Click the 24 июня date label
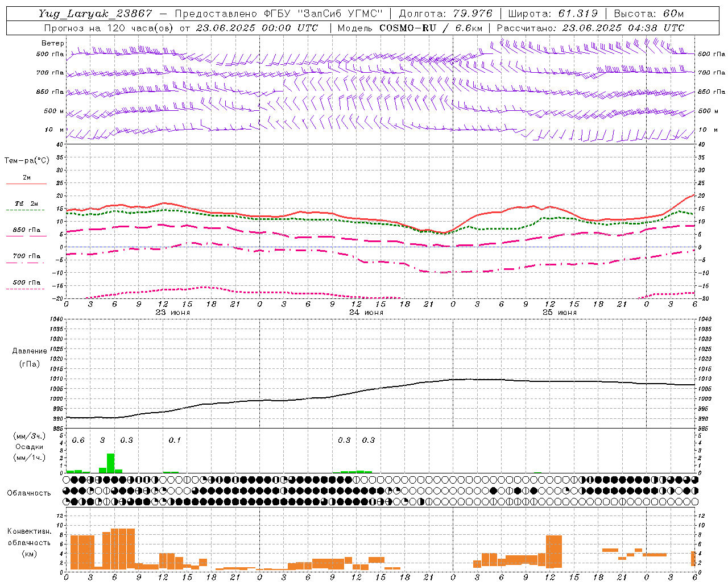The height and width of the screenshot is (582, 728). [366, 313]
